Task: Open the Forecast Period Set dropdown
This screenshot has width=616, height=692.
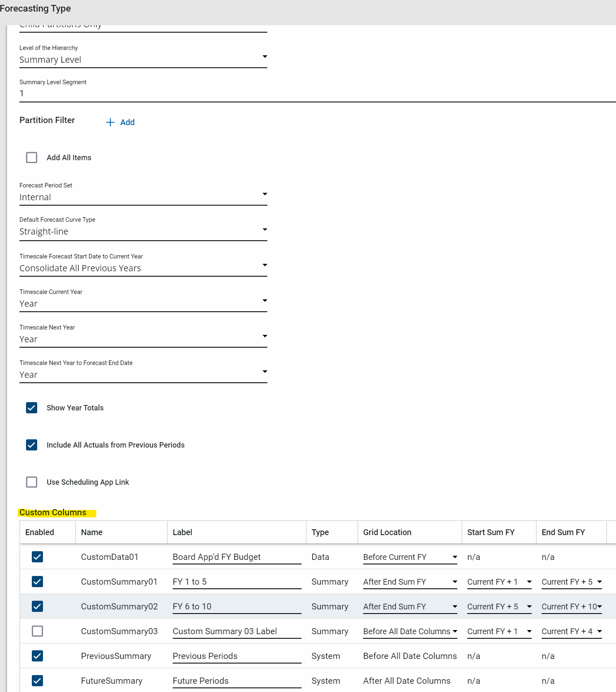Action: coord(143,197)
